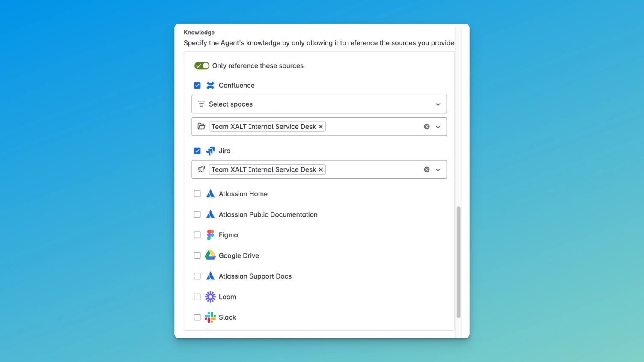Screen dimensions: 644x362
Task: Click the Slack logo icon
Action: (x=210, y=317)
